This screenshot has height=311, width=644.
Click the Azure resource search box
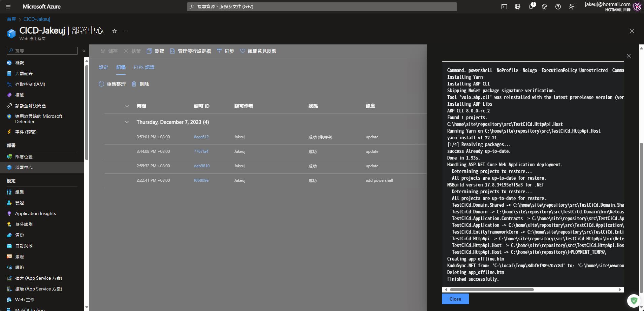322,6
